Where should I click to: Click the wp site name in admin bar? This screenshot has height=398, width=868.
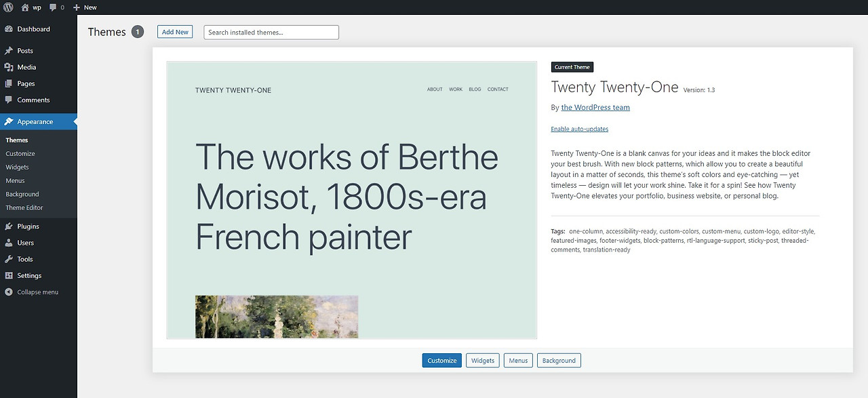tap(37, 7)
